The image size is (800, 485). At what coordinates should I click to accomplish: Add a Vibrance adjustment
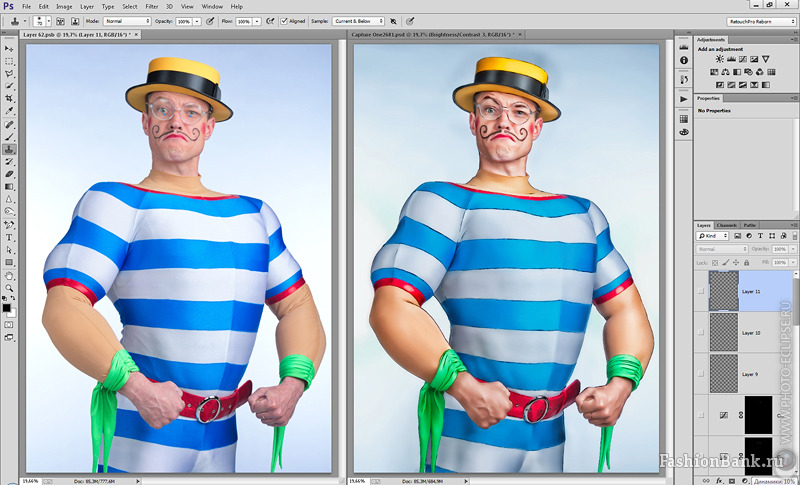coord(765,59)
